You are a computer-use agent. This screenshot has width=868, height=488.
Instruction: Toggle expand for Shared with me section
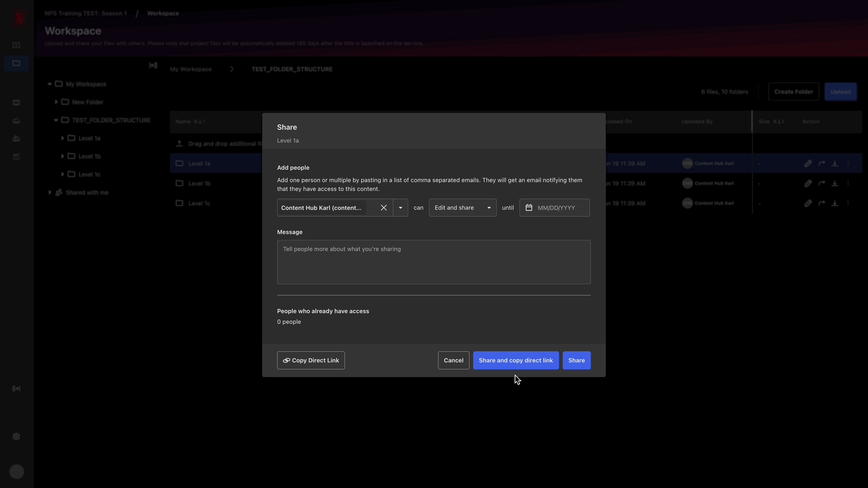pos(50,192)
